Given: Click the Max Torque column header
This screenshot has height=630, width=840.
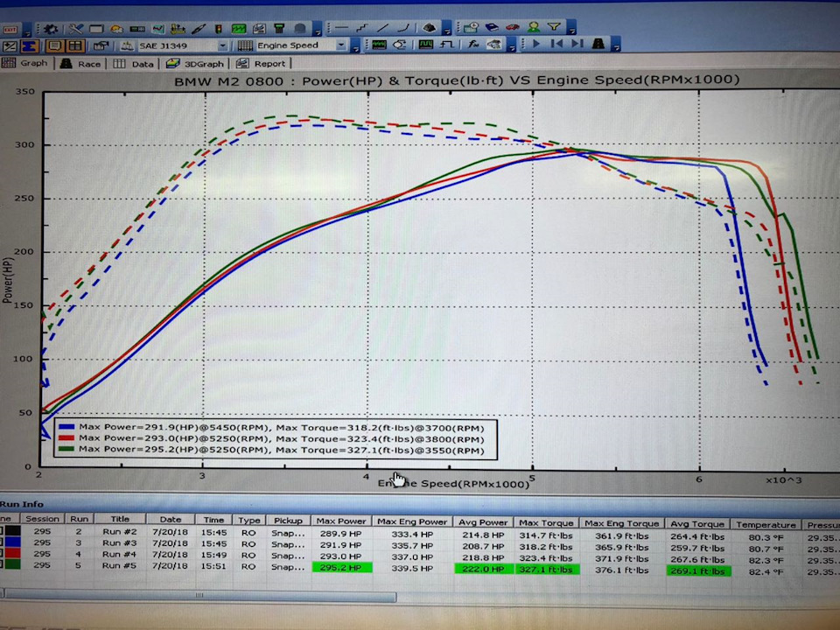Looking at the screenshot, I should point(546,522).
